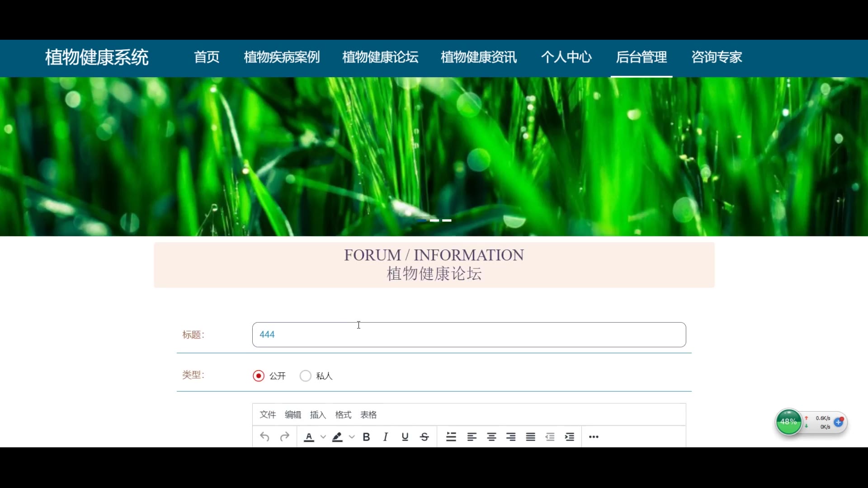This screenshot has height=488, width=868.
Task: Open the 格式 editor menu
Action: 343,415
